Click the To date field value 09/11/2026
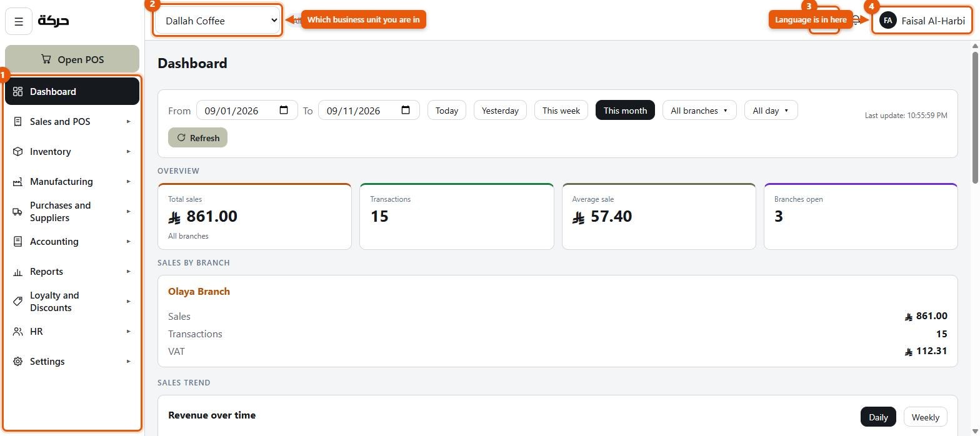 click(x=353, y=111)
